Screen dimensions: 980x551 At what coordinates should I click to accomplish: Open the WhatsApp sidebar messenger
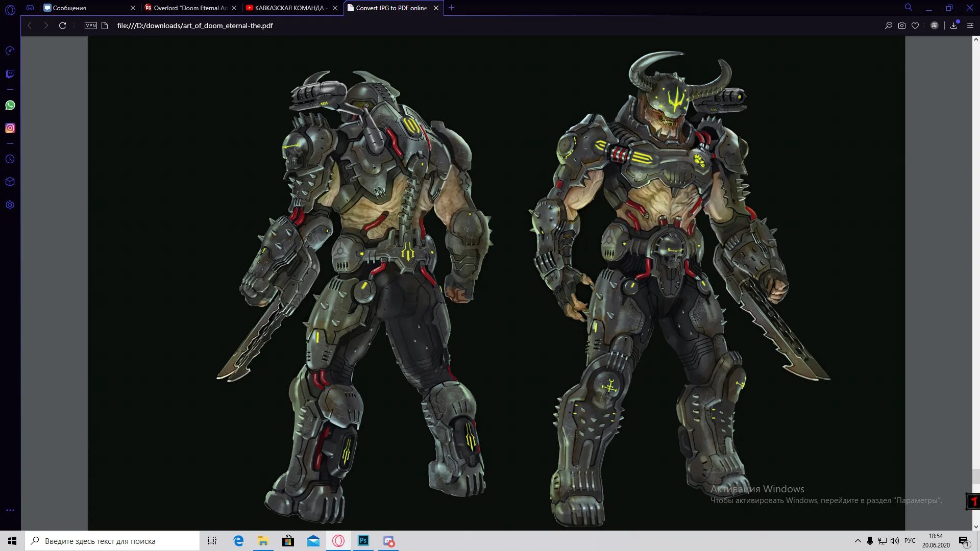(x=10, y=105)
